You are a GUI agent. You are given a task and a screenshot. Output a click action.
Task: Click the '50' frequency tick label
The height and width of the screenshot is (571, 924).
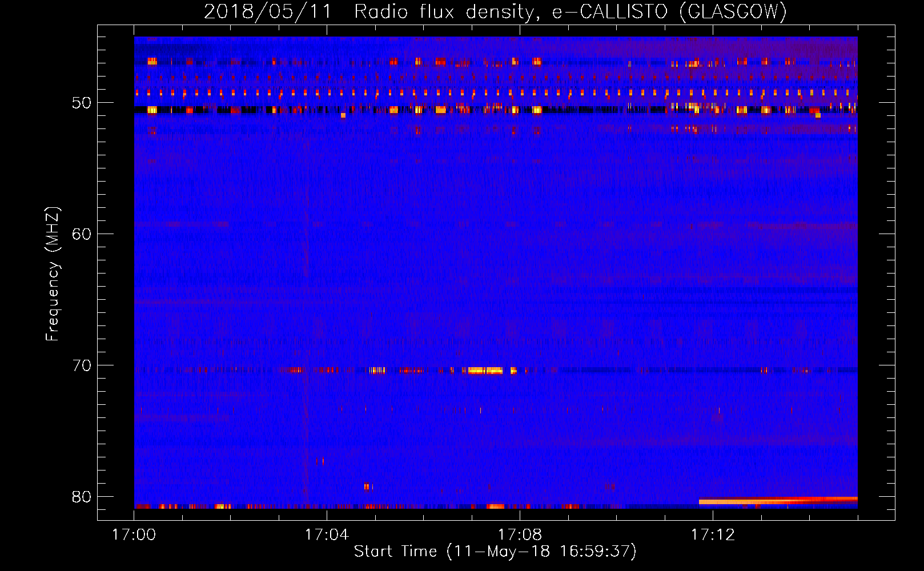pyautogui.click(x=82, y=103)
